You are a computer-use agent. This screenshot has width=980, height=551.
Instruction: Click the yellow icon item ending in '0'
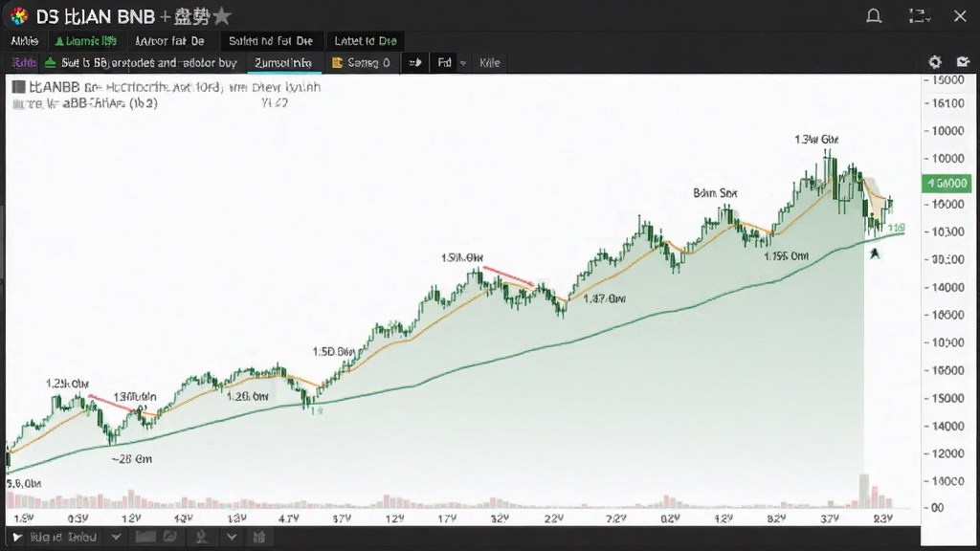[x=361, y=62]
